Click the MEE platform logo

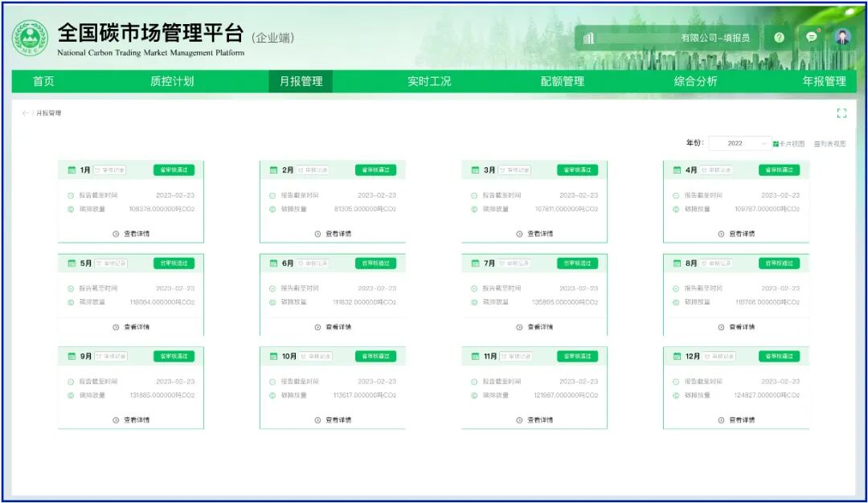[x=30, y=38]
